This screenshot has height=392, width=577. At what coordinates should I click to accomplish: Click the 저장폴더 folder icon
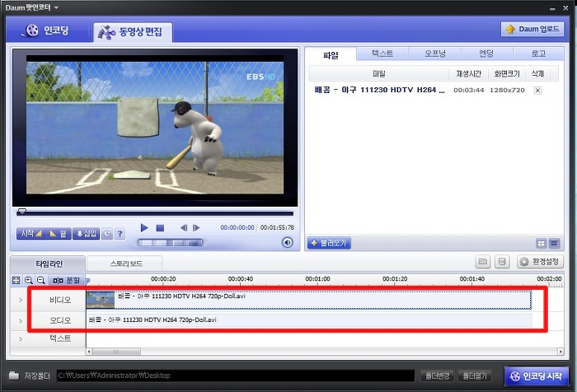14,376
